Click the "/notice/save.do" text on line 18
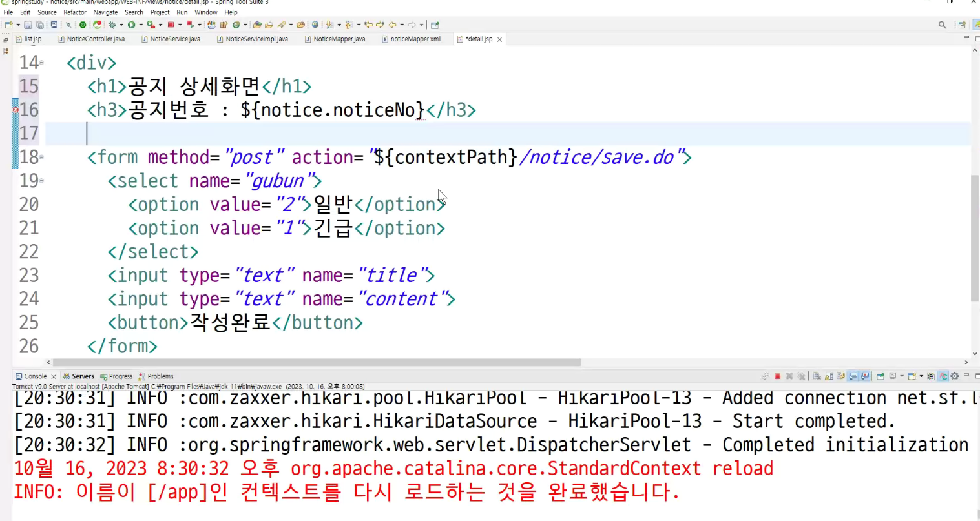Viewport: 980px width, 521px height. point(596,157)
